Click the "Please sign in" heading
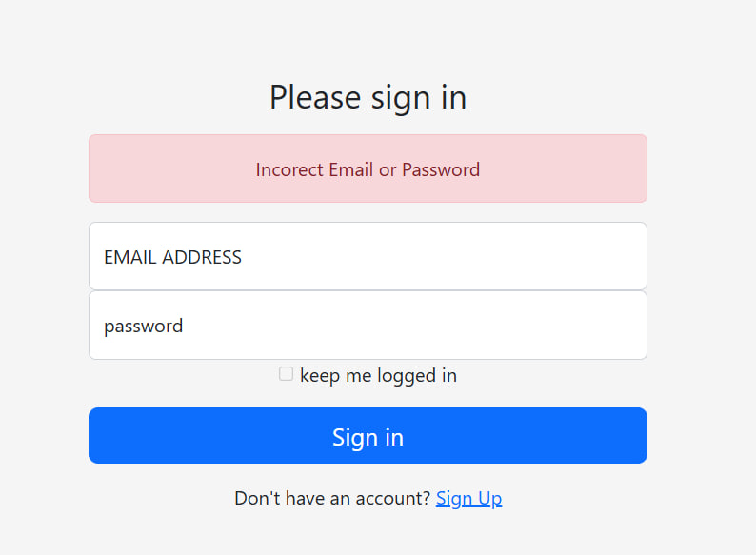This screenshot has width=756, height=555. point(368,97)
